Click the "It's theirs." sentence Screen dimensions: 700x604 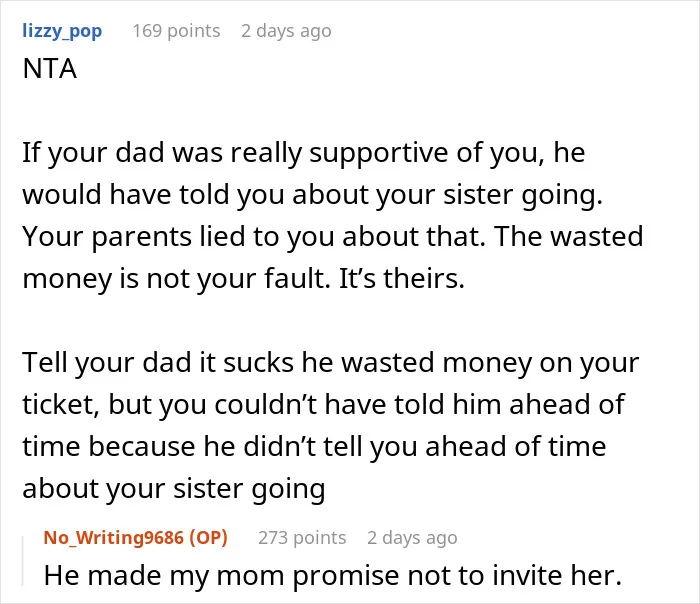click(402, 279)
